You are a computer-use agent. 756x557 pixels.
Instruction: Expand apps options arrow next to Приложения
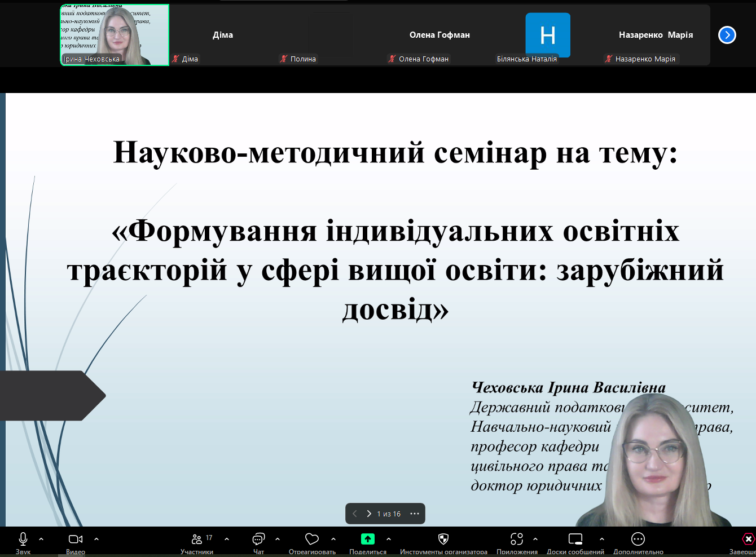[535, 539]
